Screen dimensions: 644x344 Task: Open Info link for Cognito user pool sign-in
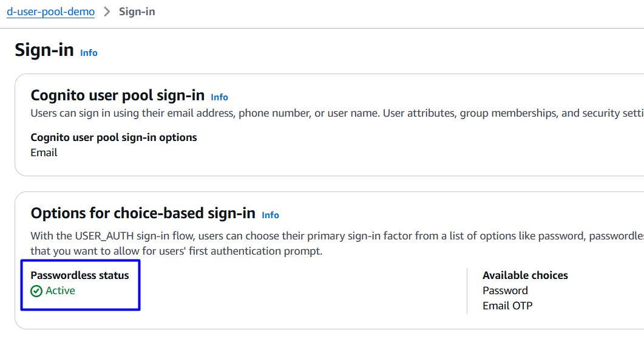[219, 97]
